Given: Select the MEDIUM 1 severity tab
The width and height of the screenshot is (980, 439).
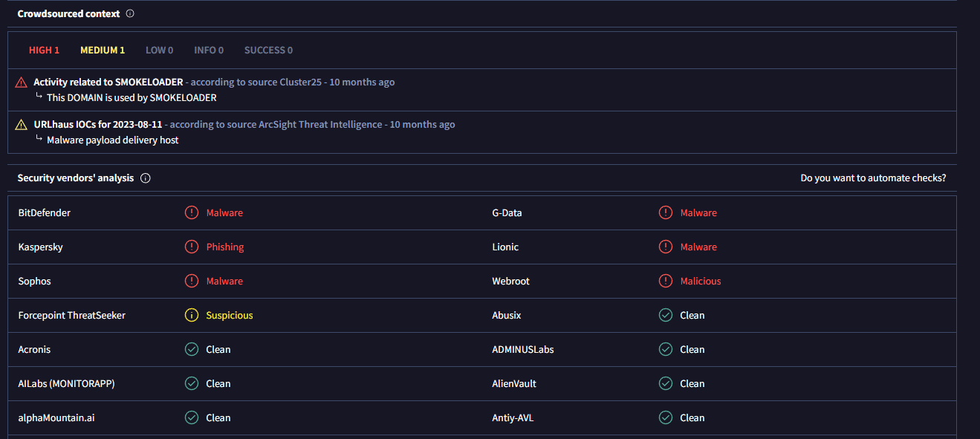Looking at the screenshot, I should point(103,51).
